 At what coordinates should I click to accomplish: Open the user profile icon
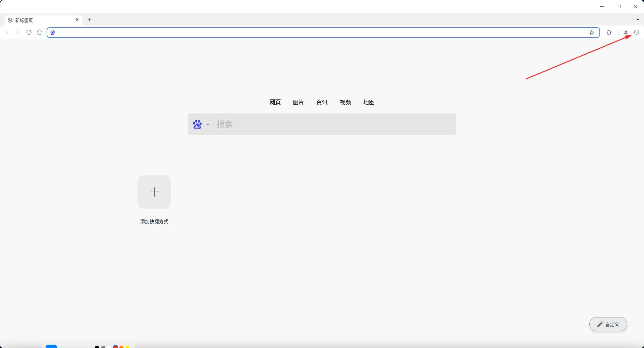tap(626, 33)
